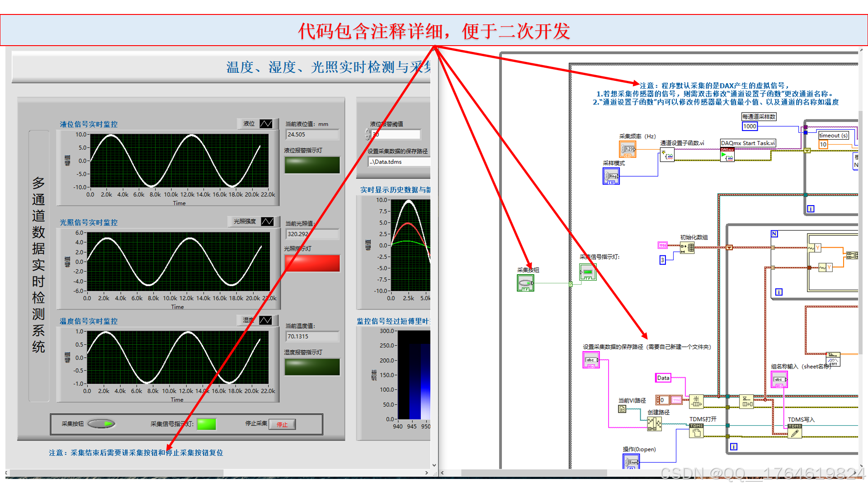
Task: Select the 创建路径 build path node
Action: pos(654,424)
